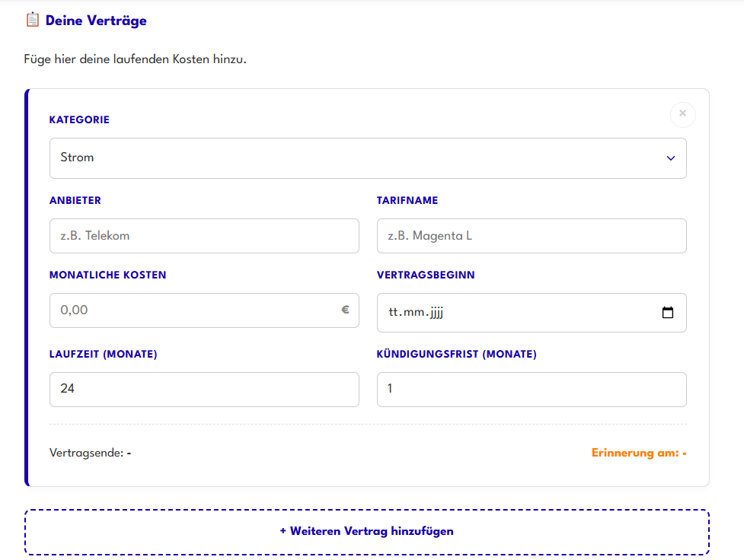Focus the Laufzeit field showing 24

pos(204,390)
